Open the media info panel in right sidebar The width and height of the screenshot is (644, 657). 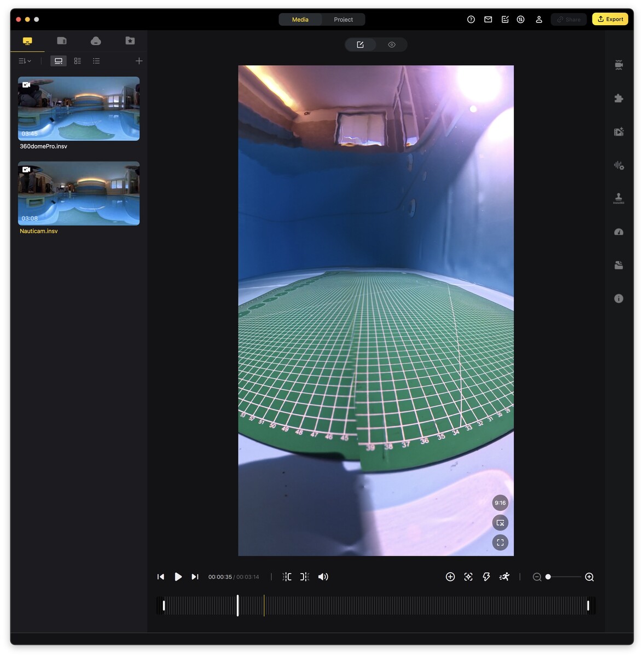pos(618,298)
